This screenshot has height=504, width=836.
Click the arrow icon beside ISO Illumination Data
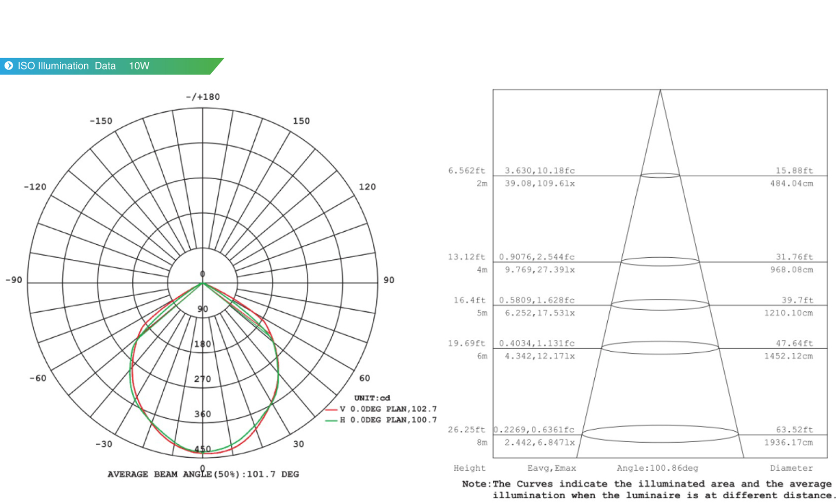tap(8, 66)
